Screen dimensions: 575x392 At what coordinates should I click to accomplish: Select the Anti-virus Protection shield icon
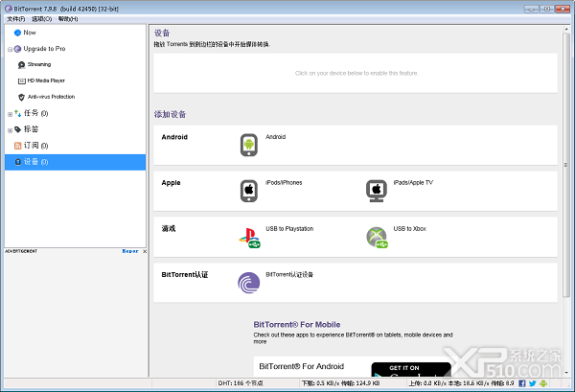click(21, 97)
